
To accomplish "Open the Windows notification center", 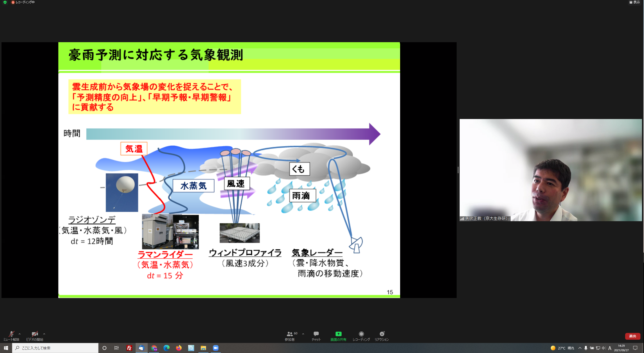I will [x=635, y=348].
